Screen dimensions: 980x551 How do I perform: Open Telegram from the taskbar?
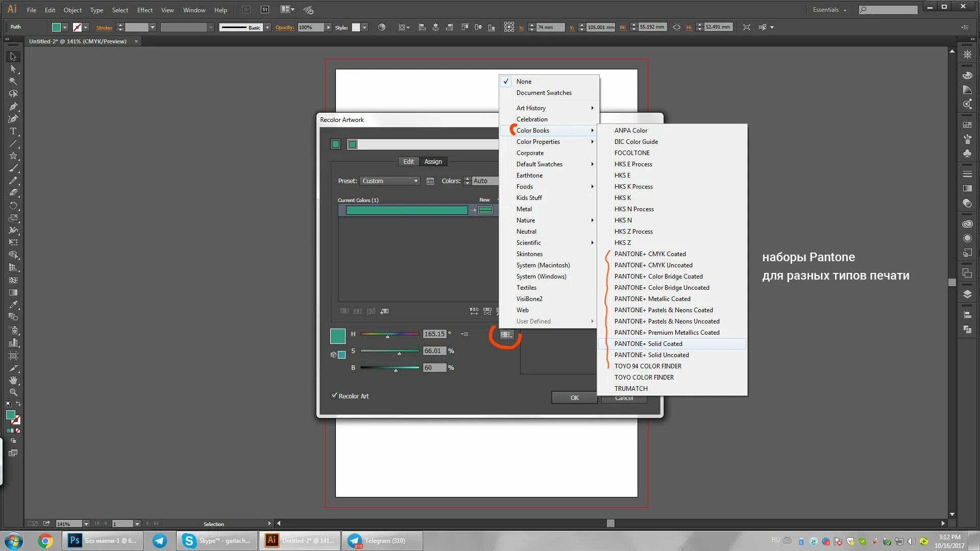click(384, 541)
